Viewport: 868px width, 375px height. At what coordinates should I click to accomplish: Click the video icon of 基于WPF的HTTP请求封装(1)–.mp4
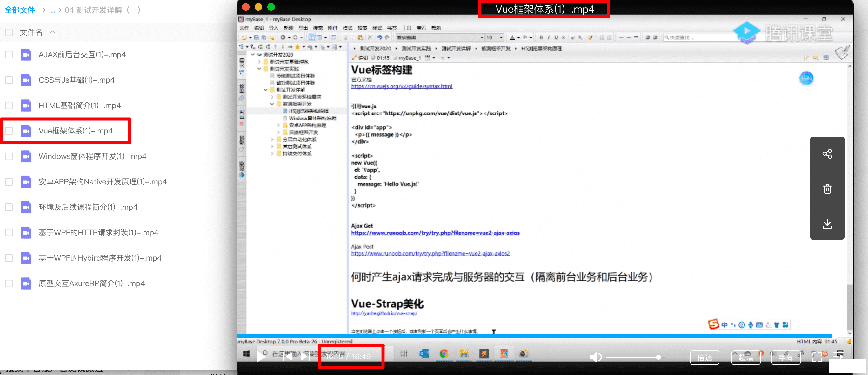click(x=26, y=233)
